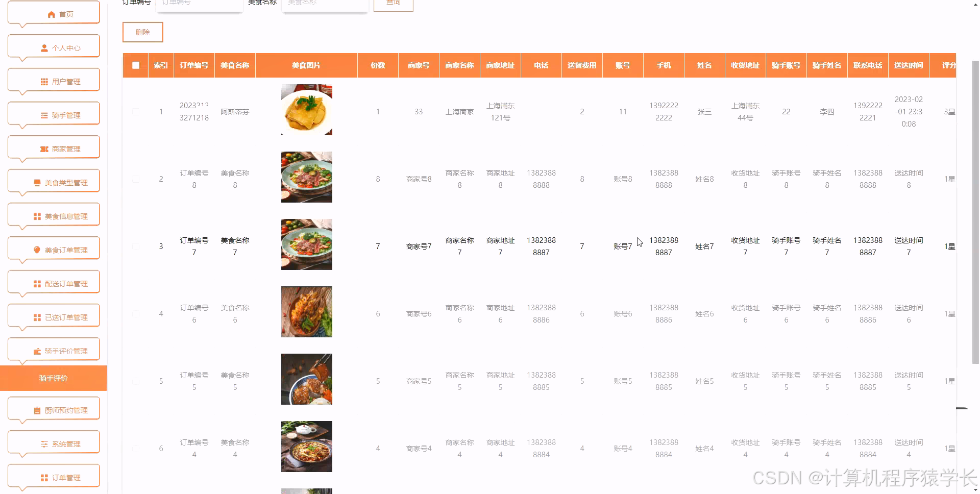Screen dimensions: 980x494
Task: Click the 查询 search button
Action: pyautogui.click(x=394, y=4)
